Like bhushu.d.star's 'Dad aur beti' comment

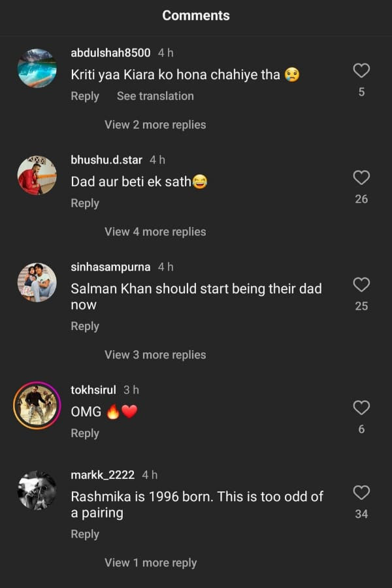click(361, 177)
